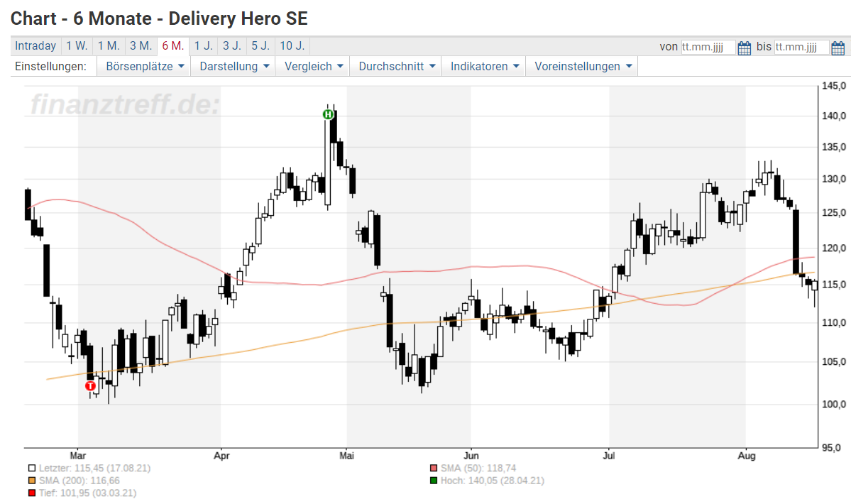The height and width of the screenshot is (504, 851).
Task: Click the 'Einstellungen:' label
Action: [x=50, y=66]
